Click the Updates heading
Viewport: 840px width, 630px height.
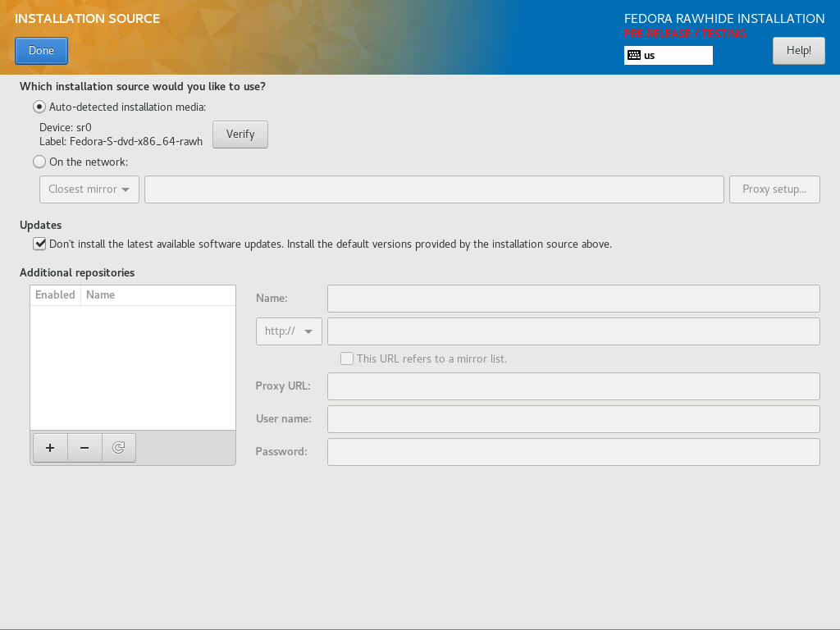click(41, 225)
